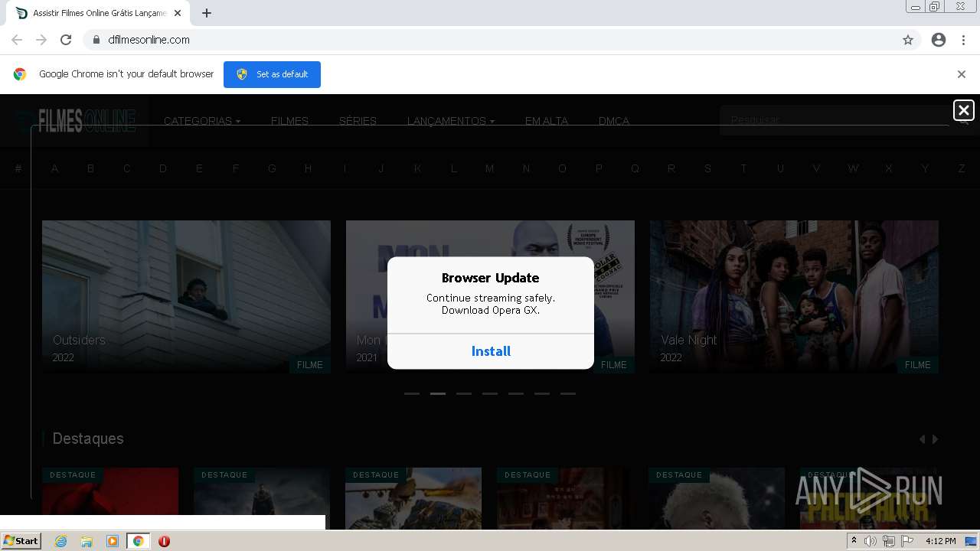The image size is (980, 551).
Task: Filter titles by letter Z
Action: 962,168
